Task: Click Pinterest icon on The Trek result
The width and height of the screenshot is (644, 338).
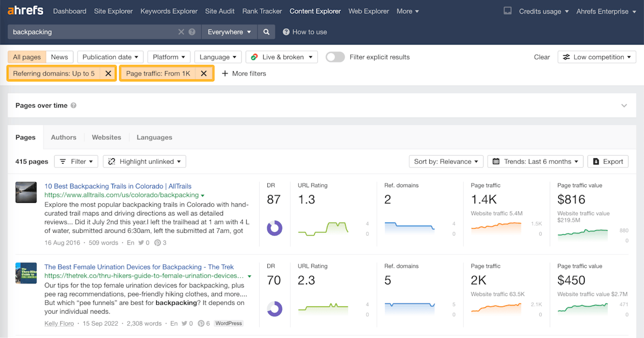Action: [201, 324]
